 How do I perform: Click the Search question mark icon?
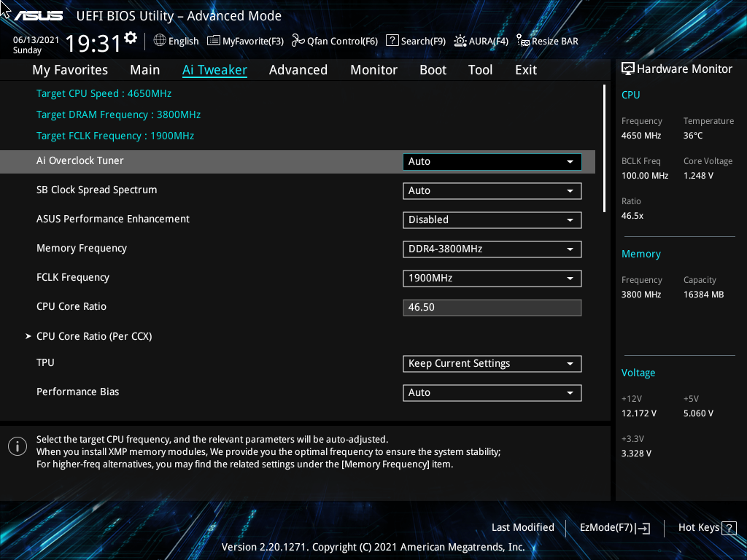coord(392,41)
